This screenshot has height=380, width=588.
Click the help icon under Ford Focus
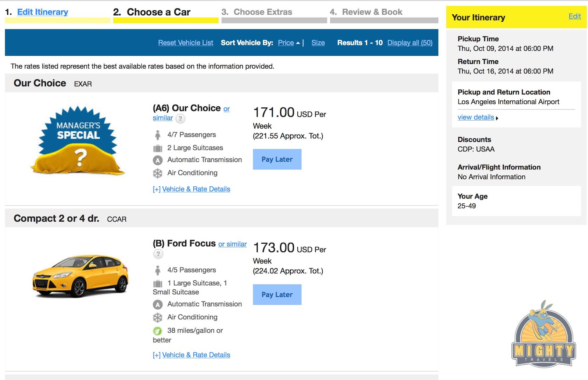[x=158, y=254]
